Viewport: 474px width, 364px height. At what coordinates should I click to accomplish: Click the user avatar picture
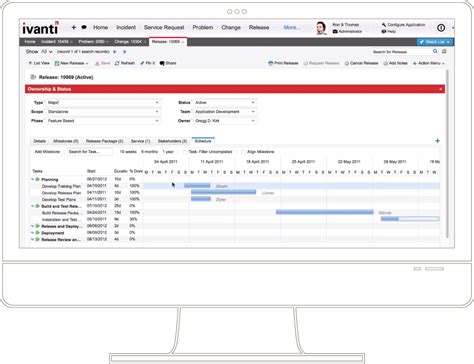[x=321, y=28]
